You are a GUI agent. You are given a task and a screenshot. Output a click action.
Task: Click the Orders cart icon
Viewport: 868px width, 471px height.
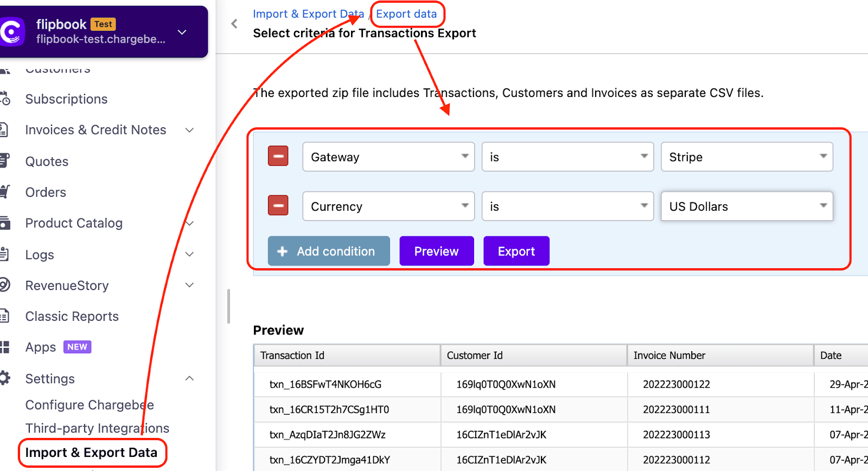[x=5, y=191]
